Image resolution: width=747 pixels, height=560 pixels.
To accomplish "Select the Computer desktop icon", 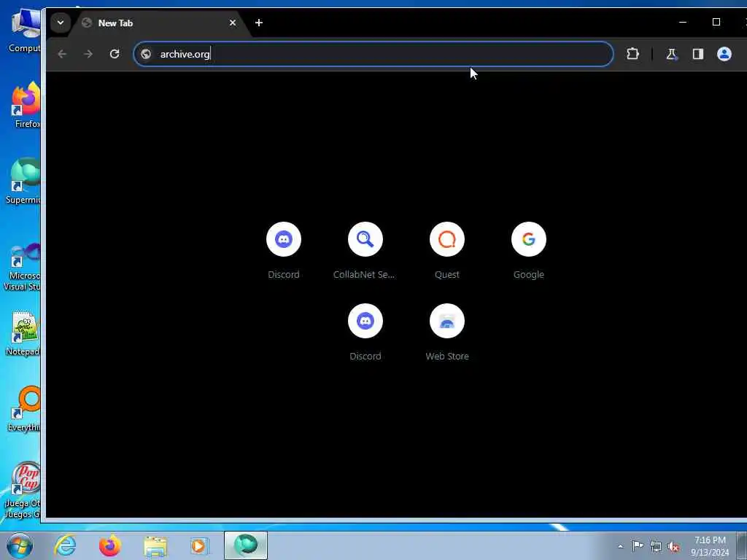I will pyautogui.click(x=25, y=31).
